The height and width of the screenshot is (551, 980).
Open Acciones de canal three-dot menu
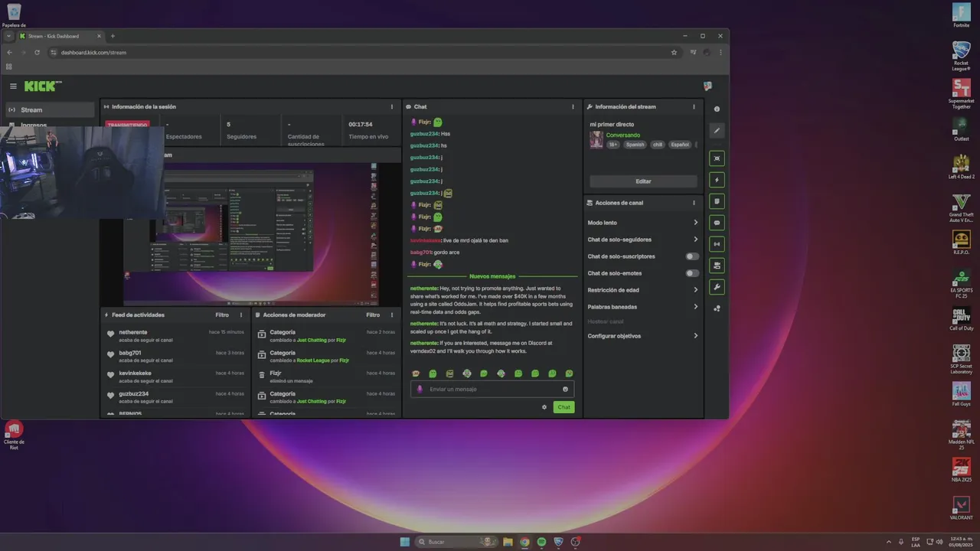pos(694,203)
